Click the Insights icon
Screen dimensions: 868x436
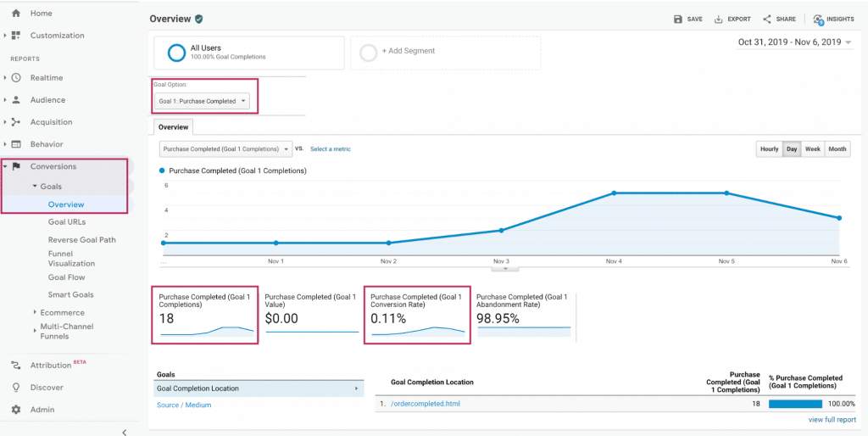tap(818, 19)
